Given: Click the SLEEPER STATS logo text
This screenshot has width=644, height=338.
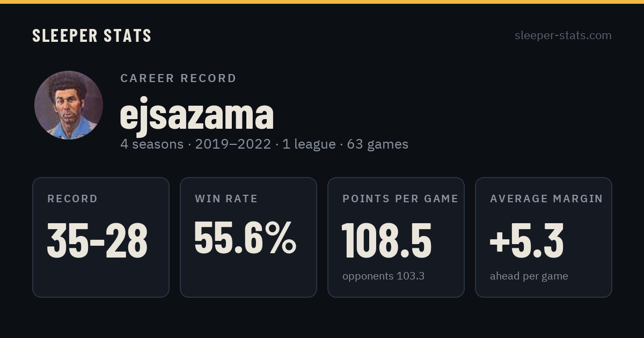Looking at the screenshot, I should click(92, 36).
